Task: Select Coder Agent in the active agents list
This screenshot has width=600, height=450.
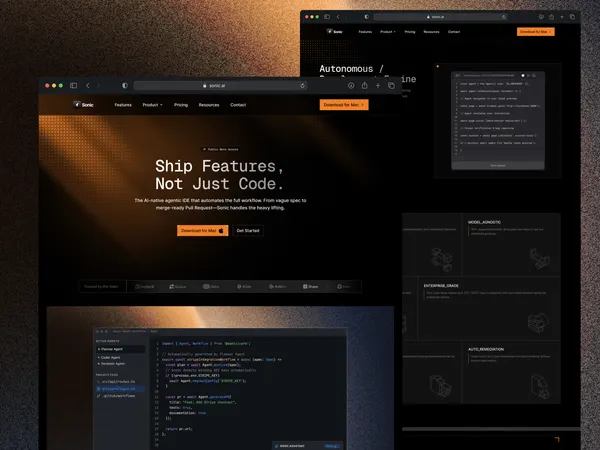Action: pos(110,357)
